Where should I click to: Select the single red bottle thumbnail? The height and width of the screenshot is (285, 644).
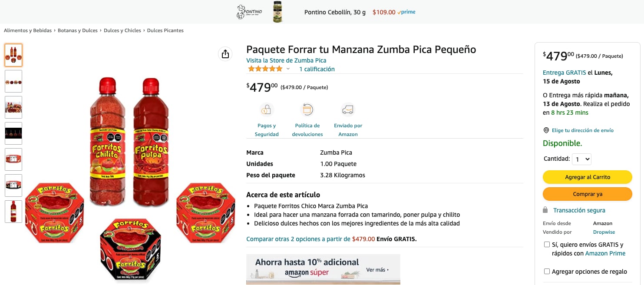pos(13,212)
